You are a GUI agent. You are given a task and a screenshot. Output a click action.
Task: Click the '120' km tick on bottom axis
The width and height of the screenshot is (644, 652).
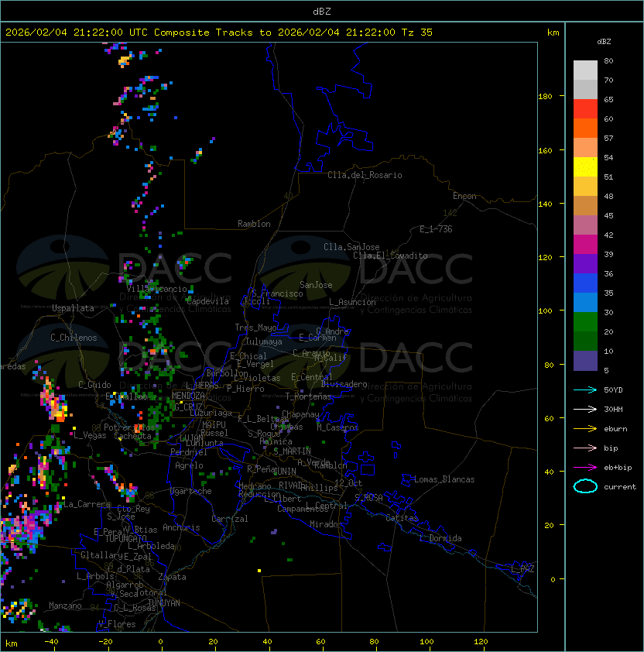point(481,642)
